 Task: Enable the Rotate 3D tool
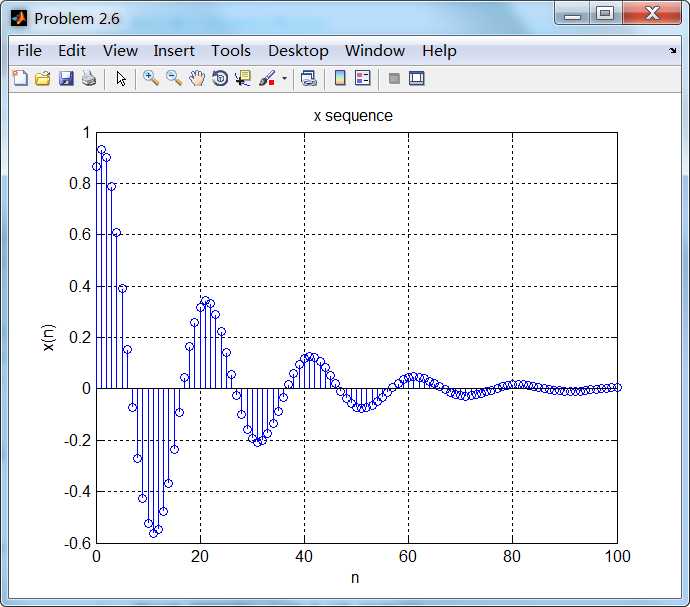[220, 78]
